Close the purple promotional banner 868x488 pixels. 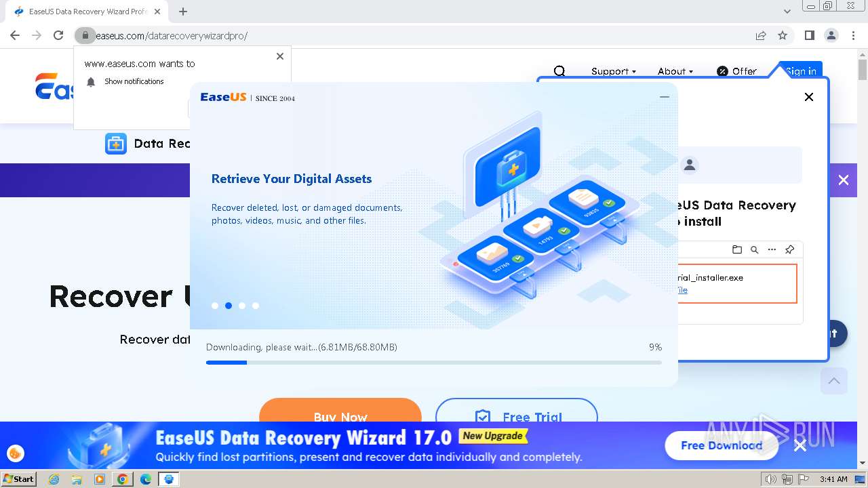843,180
